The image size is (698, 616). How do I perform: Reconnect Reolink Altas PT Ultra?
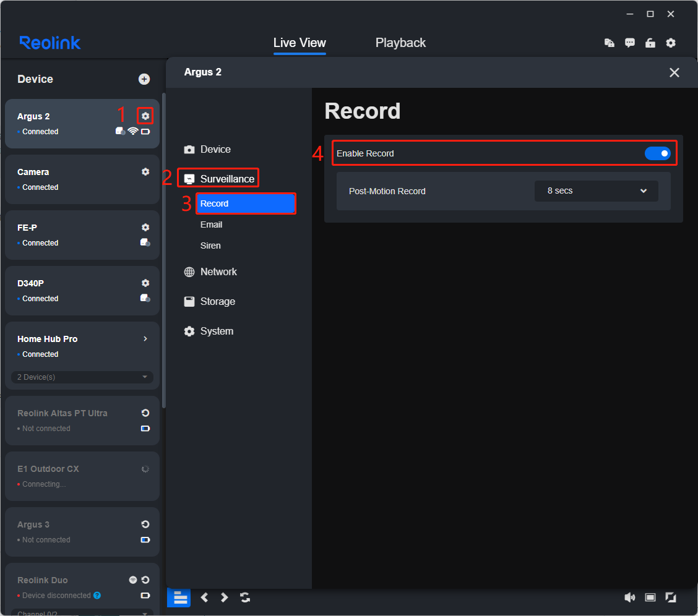145,413
